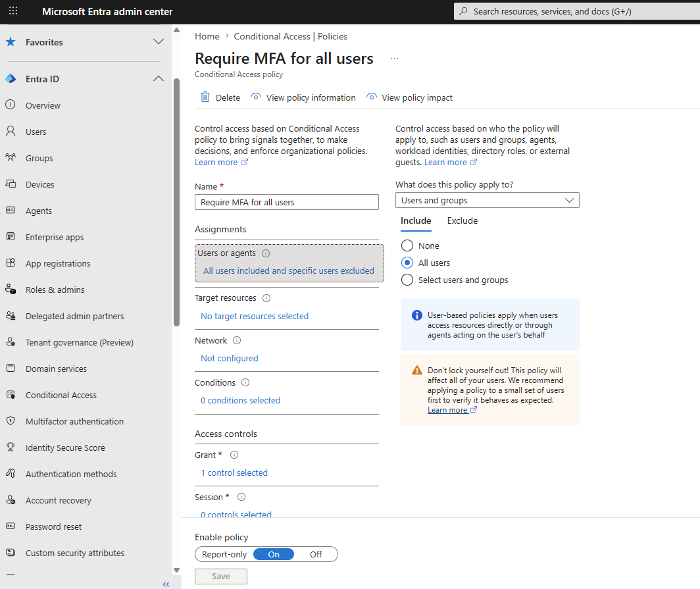Open No target resources selected link
The height and width of the screenshot is (589, 700).
(255, 316)
